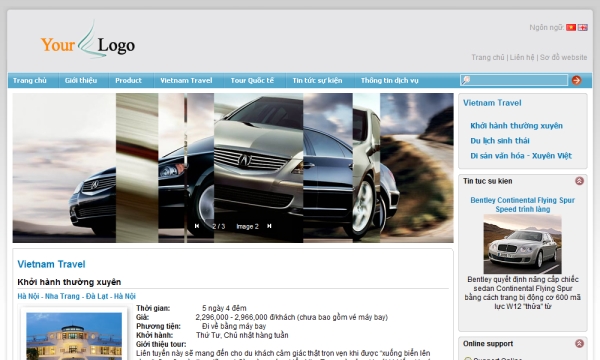Open Du lịch sinh thái sidebar link
The height and width of the screenshot is (360, 600).
(x=500, y=141)
